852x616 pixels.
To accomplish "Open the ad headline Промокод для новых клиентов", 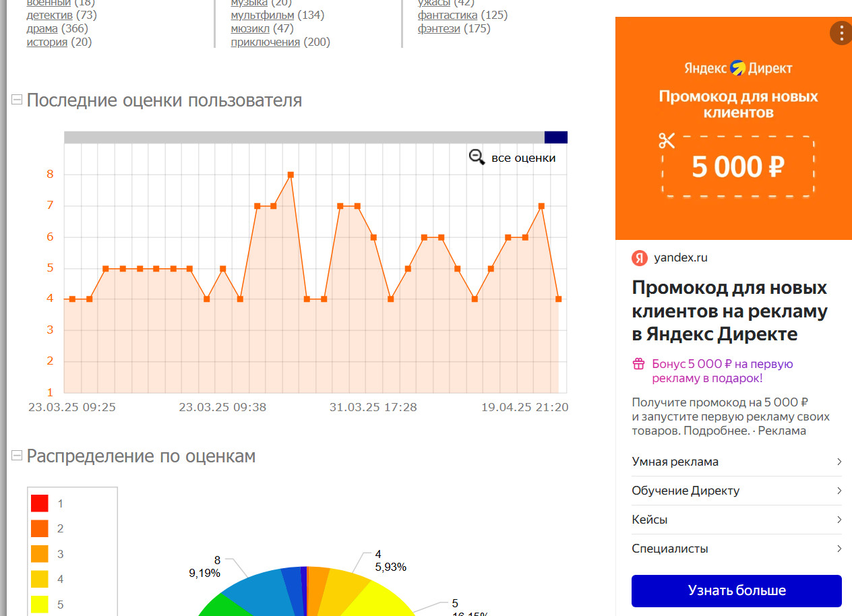I will click(x=730, y=311).
